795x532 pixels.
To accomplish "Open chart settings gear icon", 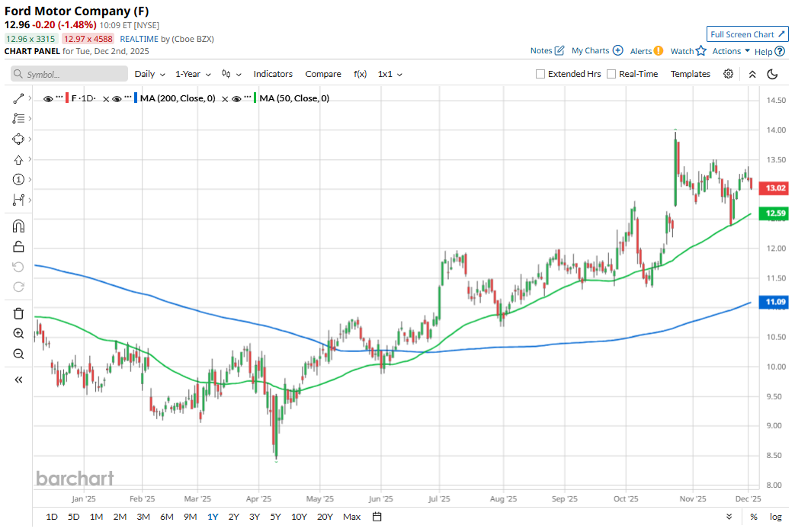I will tap(729, 74).
